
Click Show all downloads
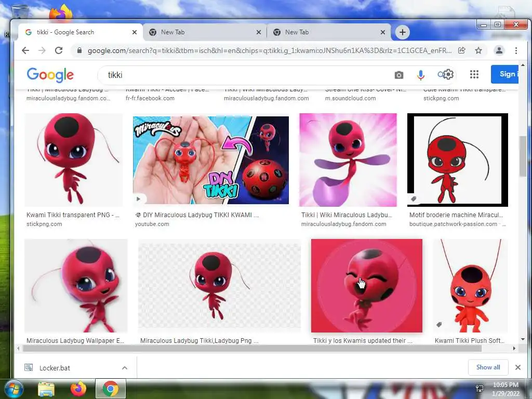pyautogui.click(x=488, y=367)
